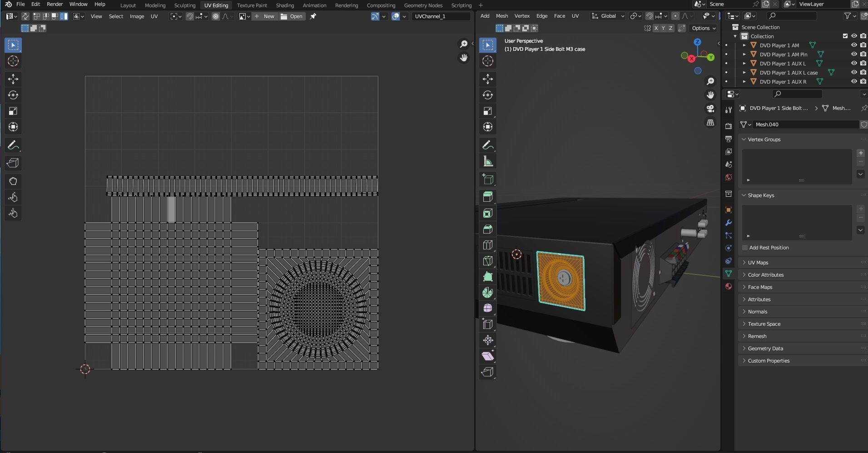The height and width of the screenshot is (453, 868).
Task: Select the Cursor tool in 3D viewport
Action: (488, 61)
